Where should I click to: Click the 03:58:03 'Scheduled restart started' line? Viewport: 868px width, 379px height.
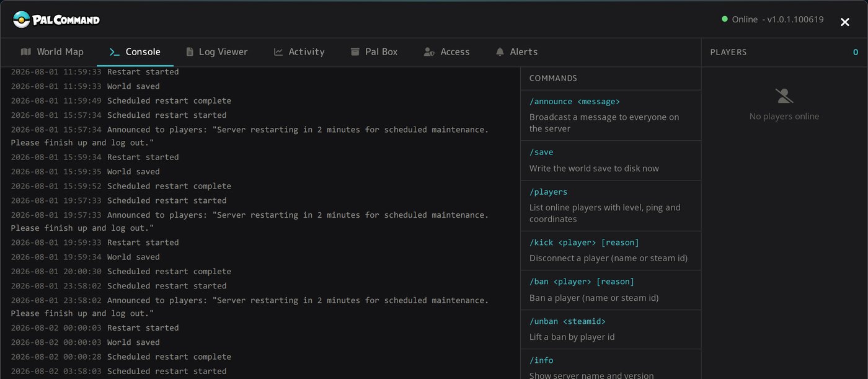point(118,371)
